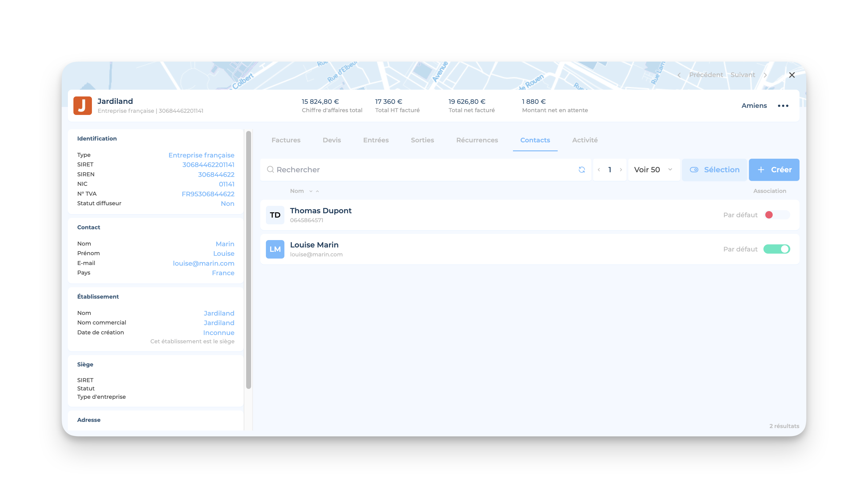868x498 pixels.
Task: Open the three-dots more options menu
Action: 783,106
